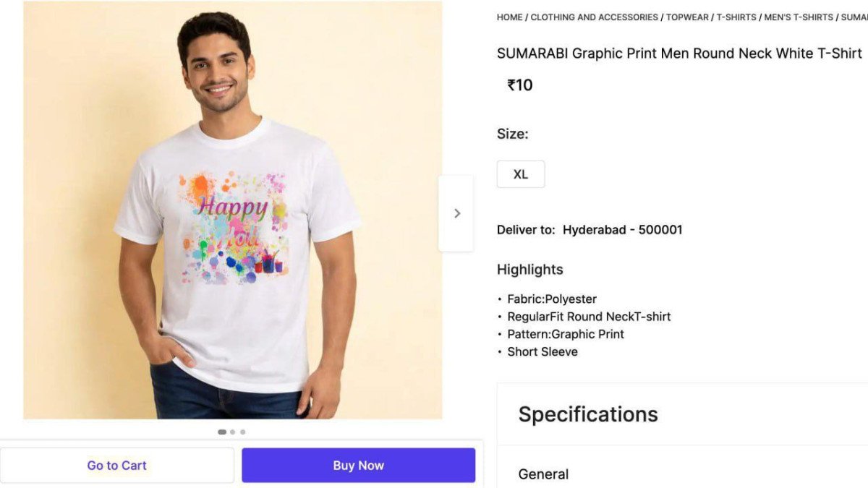
Task: Select the third carousel dot indicator
Action: point(242,432)
